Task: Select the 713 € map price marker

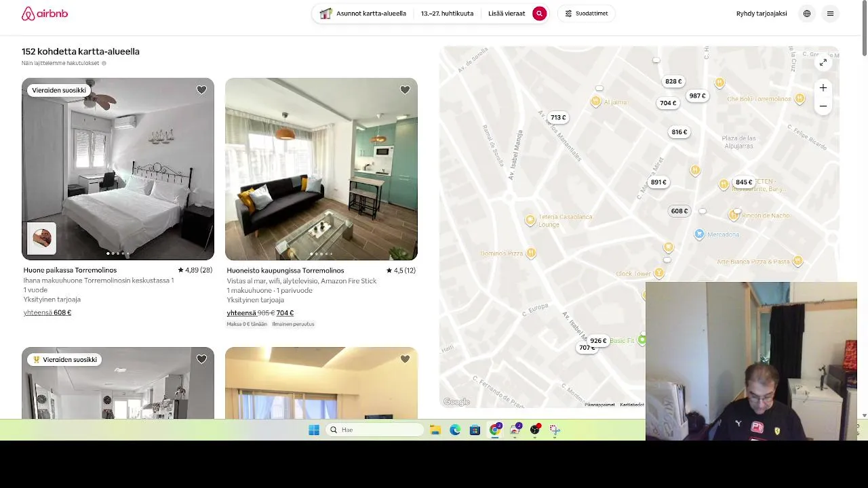Action: (x=558, y=117)
